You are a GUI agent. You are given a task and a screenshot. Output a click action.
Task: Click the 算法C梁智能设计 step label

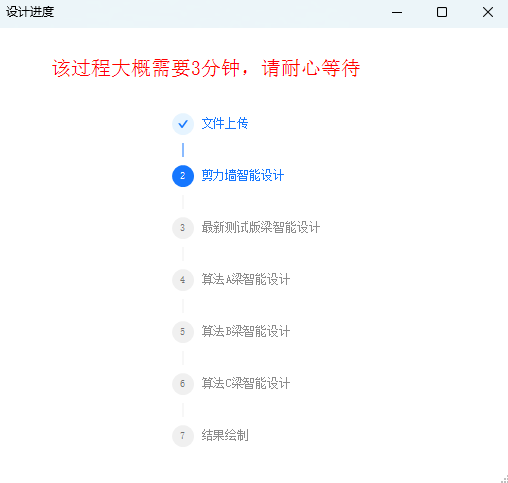point(246,384)
